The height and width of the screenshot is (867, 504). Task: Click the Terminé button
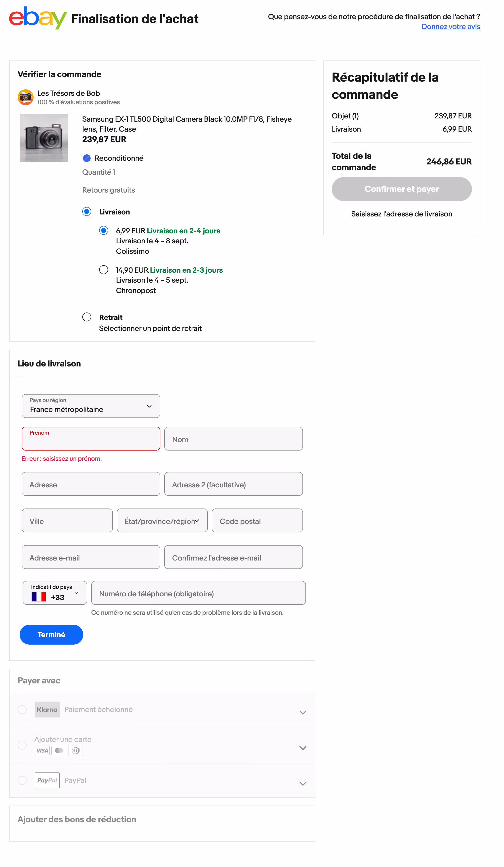pyautogui.click(x=51, y=634)
